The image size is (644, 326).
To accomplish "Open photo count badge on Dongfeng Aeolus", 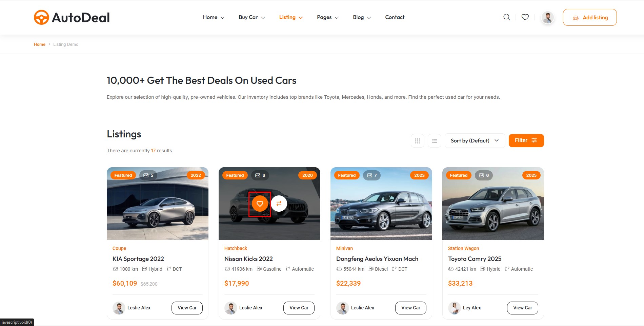I will 372,175.
